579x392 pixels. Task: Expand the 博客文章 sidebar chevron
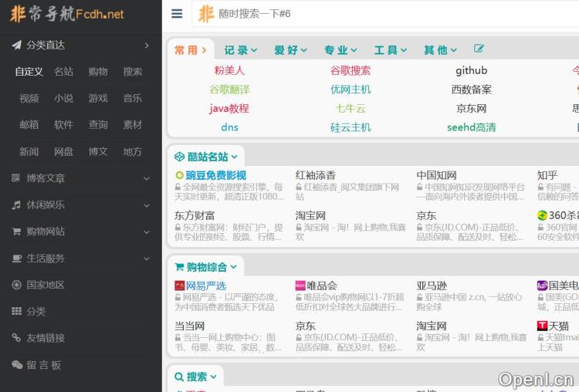click(x=147, y=179)
